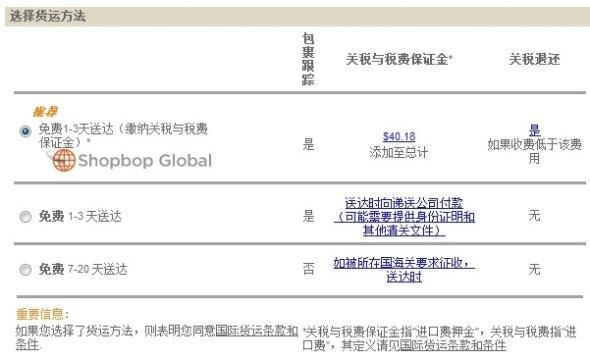Click the 免费 7-20 天送达 label
Viewport: 590px width, 360px height.
83,269
